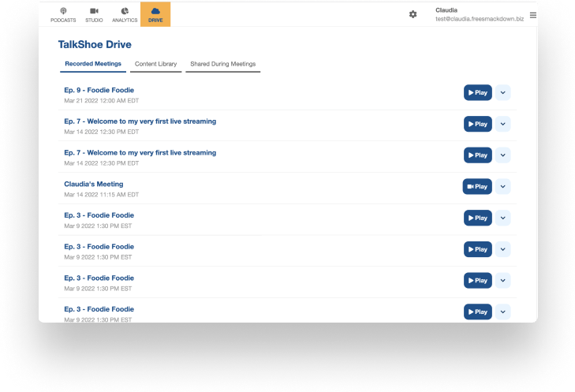Expand options for Ep. 9 - Foodie Foodie
The image size is (575, 392).
(x=502, y=93)
